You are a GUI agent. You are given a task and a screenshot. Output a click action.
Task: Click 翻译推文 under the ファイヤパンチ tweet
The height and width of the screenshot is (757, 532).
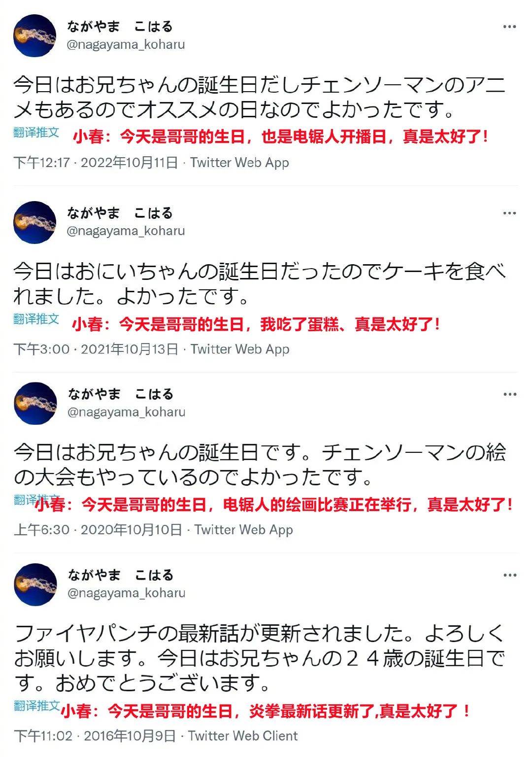tap(37, 705)
